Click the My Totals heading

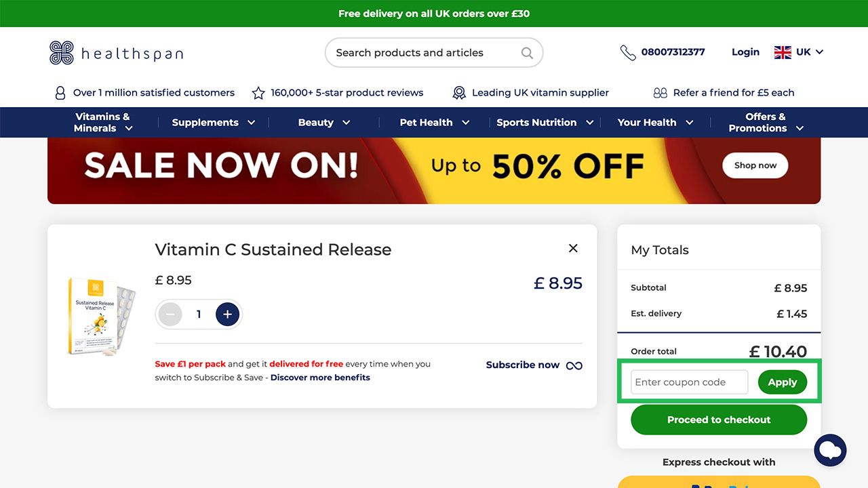pos(660,250)
